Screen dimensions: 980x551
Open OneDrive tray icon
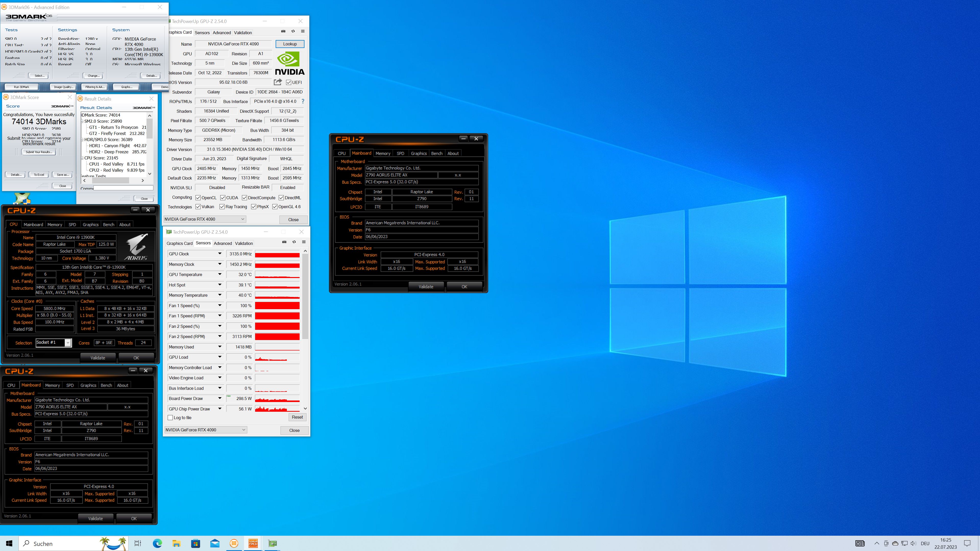click(x=895, y=543)
